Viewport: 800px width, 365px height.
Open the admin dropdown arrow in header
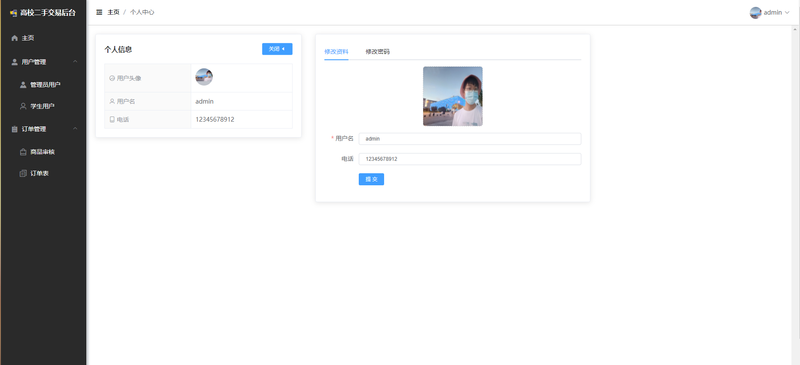pos(787,13)
